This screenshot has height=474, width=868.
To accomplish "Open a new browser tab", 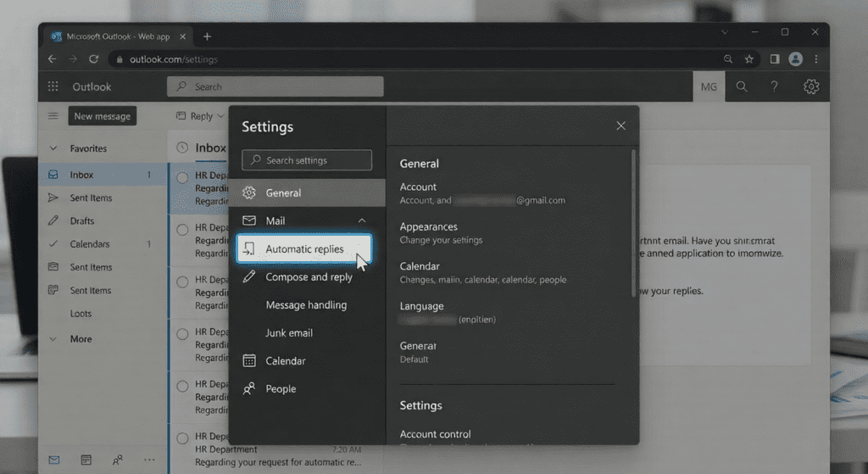I will [207, 36].
